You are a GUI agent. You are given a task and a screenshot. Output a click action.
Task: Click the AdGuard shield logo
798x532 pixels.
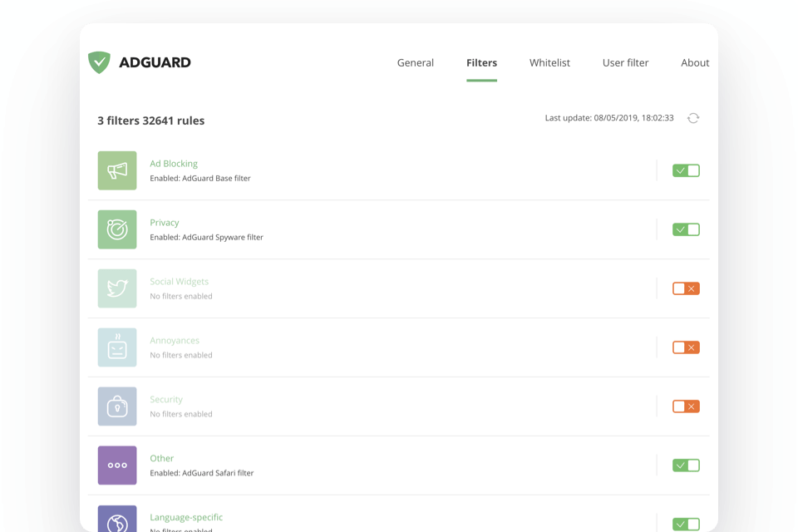(99, 62)
